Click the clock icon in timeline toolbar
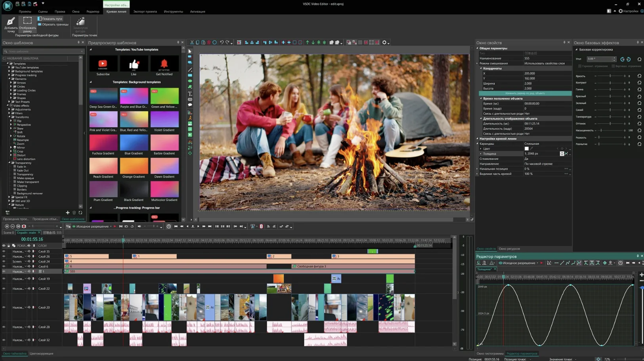This screenshot has height=361, width=644. point(169,226)
